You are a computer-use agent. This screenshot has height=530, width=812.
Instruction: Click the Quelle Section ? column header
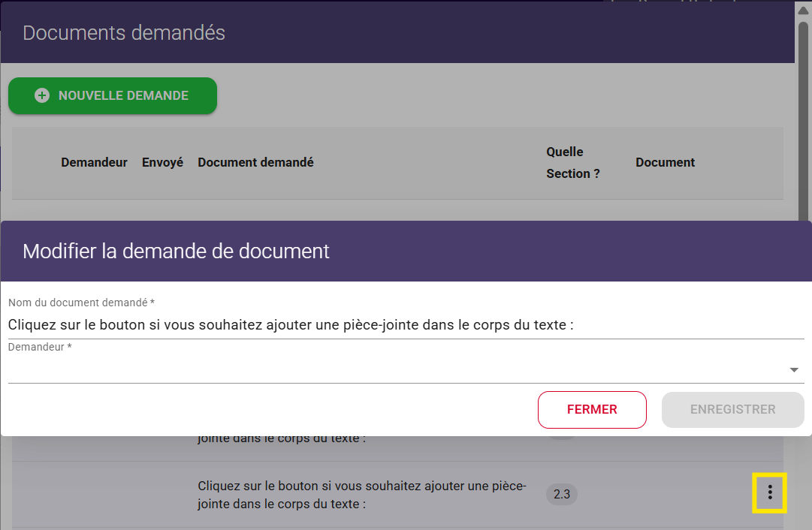pyautogui.click(x=572, y=163)
